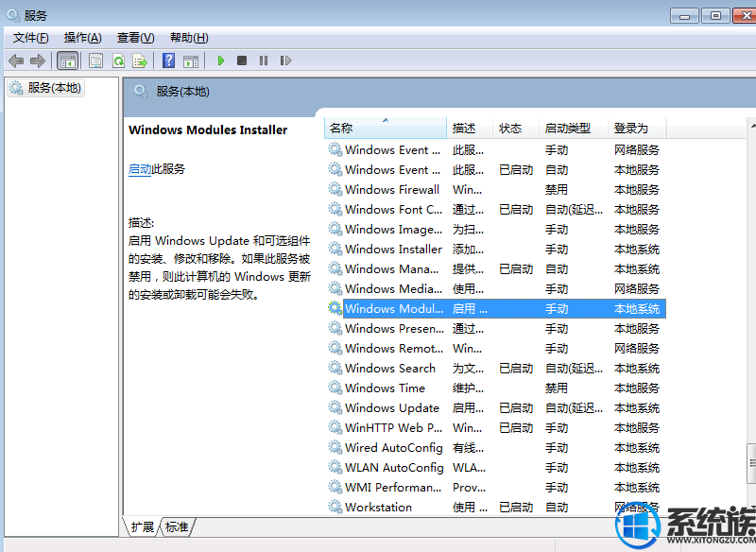The image size is (756, 552).
Task: Open the 查看(V) menu
Action: 135,38
